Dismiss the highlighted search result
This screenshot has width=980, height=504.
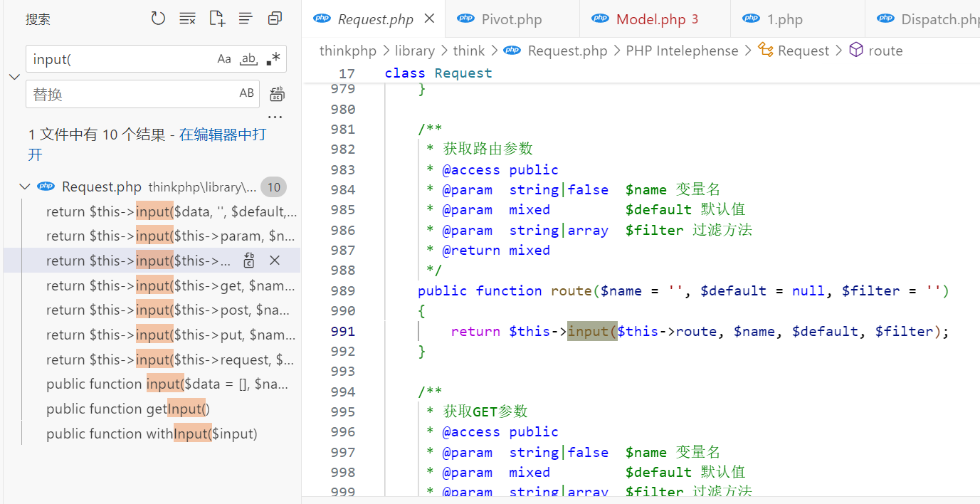275,261
